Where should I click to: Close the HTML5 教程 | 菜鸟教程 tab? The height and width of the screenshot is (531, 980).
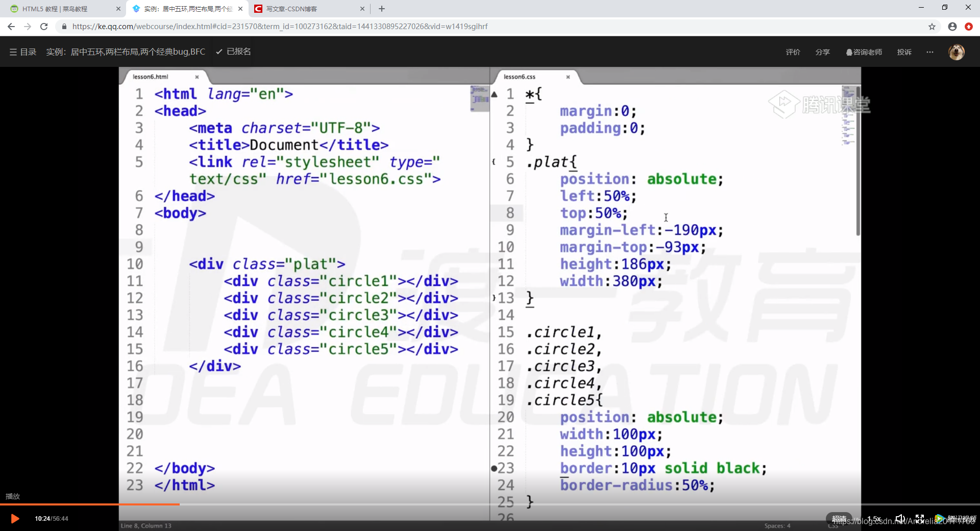[x=118, y=9]
